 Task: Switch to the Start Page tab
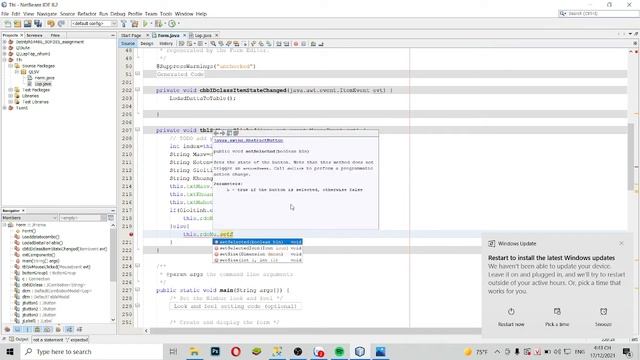point(131,36)
